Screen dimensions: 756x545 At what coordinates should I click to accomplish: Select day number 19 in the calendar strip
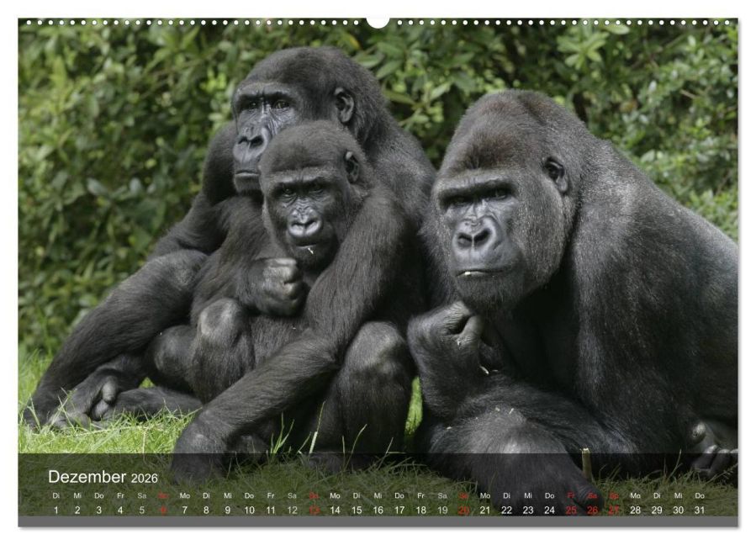point(442,510)
